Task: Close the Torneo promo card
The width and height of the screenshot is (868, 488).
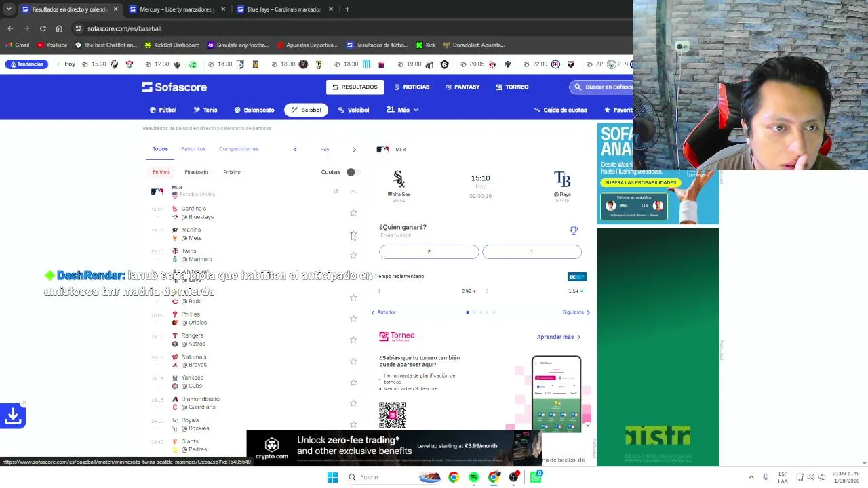Action: tap(587, 426)
